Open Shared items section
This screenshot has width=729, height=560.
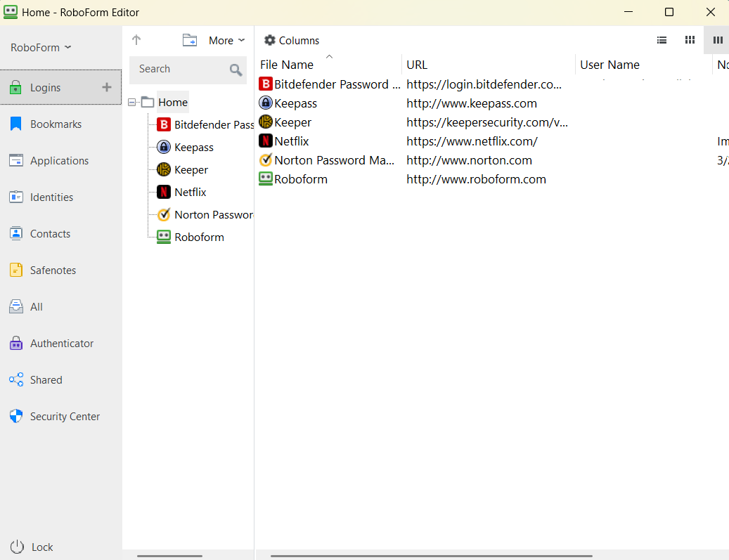click(61, 379)
